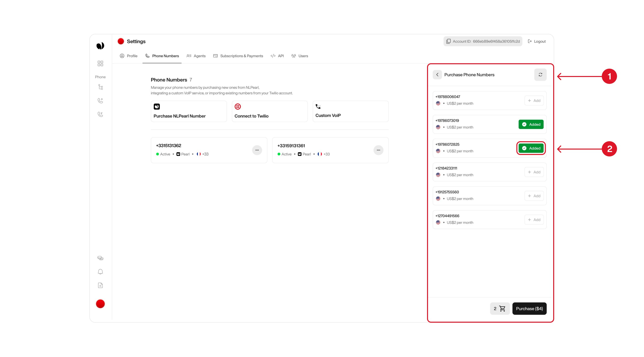
Task: Add number +19788006047 to cart
Action: [534, 101]
